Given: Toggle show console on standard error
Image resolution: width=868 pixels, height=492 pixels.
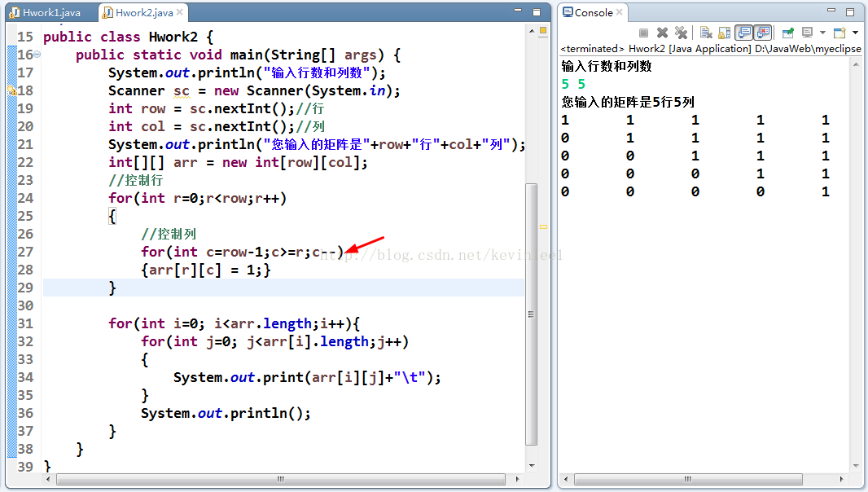Looking at the screenshot, I should click(764, 33).
